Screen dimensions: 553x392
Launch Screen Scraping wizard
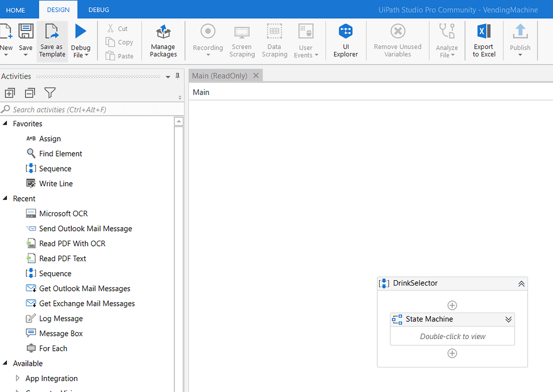(x=241, y=40)
